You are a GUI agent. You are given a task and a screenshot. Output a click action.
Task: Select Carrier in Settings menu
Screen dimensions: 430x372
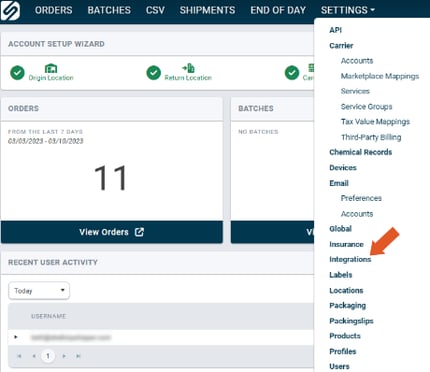pos(341,46)
